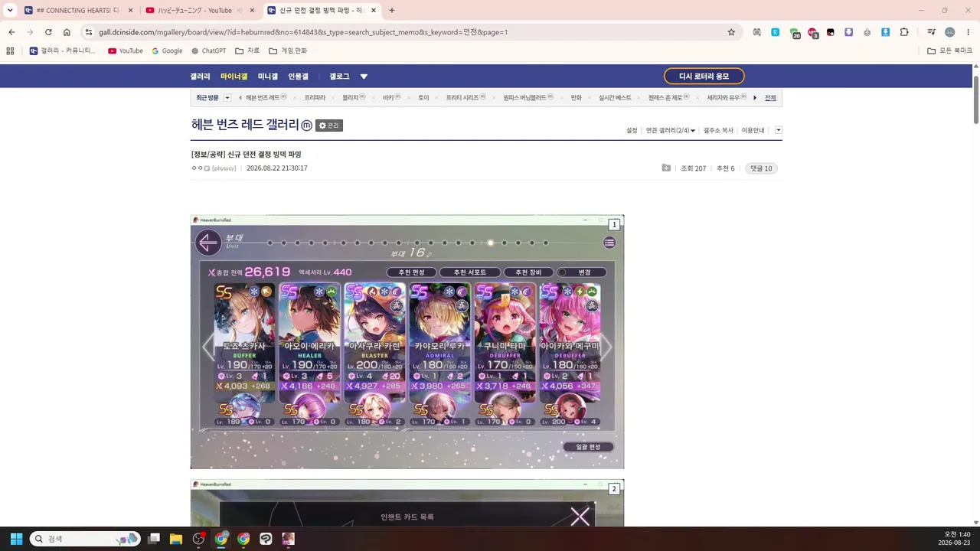This screenshot has width=980, height=551.
Task: Open the 설정 link
Action: pos(632,131)
